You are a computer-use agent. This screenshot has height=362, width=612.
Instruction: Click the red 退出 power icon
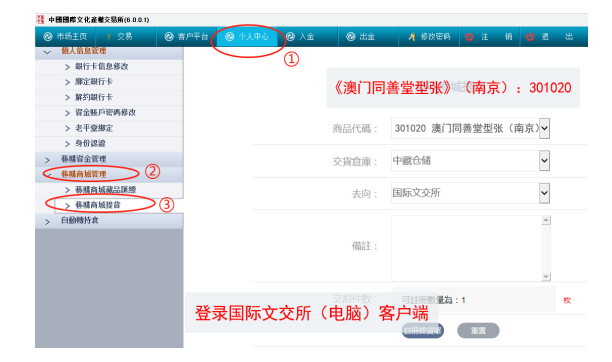530,37
